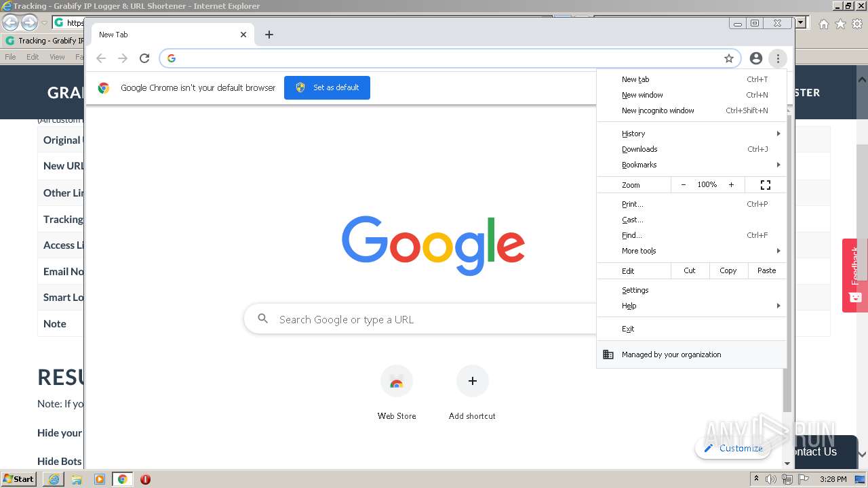Image resolution: width=868 pixels, height=488 pixels.
Task: Choose Find from Chrome menu
Action: click(x=692, y=235)
